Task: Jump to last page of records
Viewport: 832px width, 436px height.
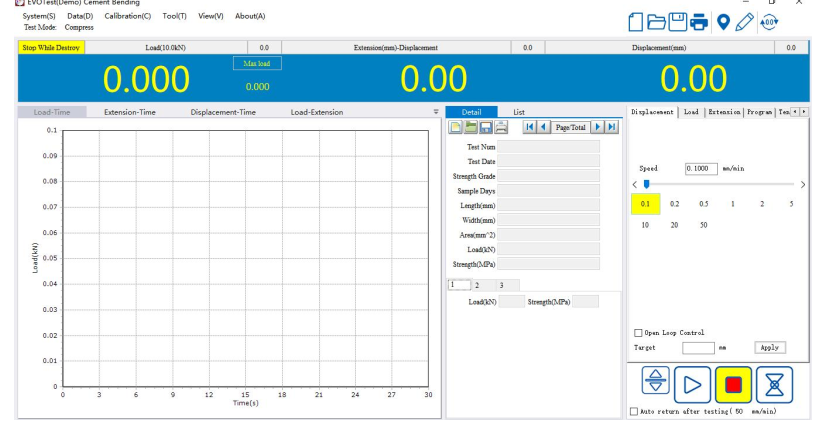Action: point(612,127)
